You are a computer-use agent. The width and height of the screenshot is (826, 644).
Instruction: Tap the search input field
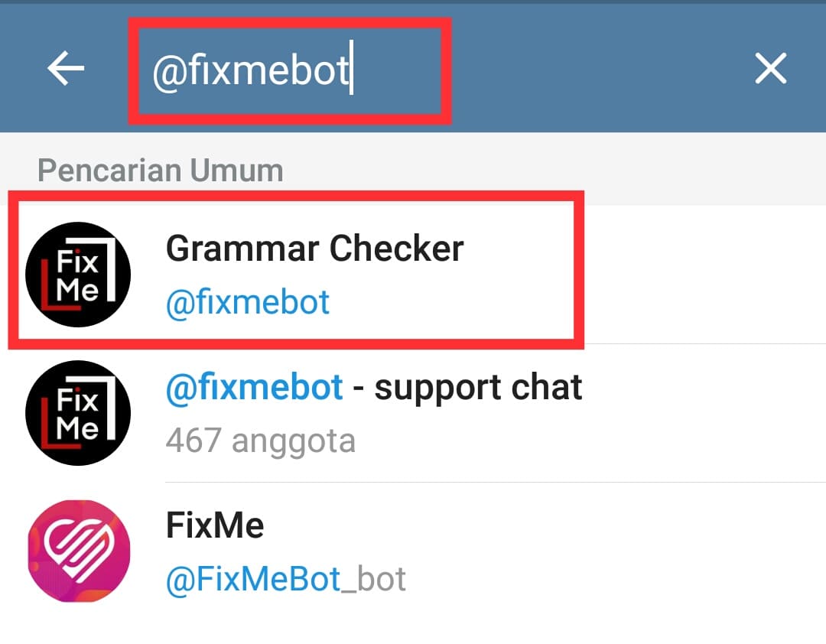point(291,68)
